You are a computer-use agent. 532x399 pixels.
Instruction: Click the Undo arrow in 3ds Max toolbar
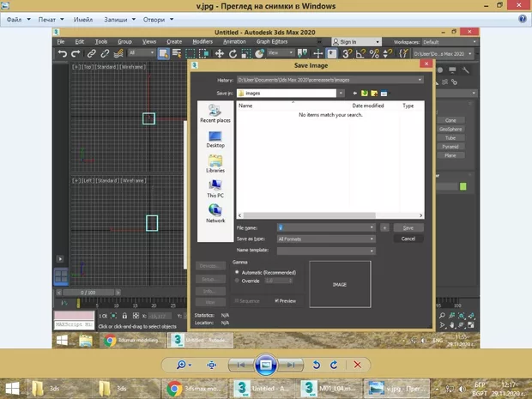point(63,53)
